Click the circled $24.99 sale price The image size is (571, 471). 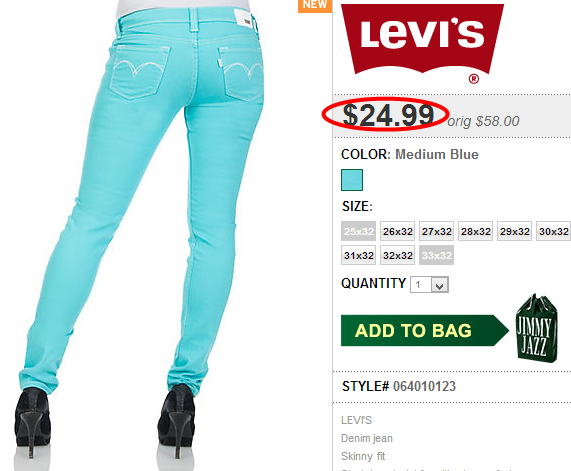pyautogui.click(x=388, y=115)
